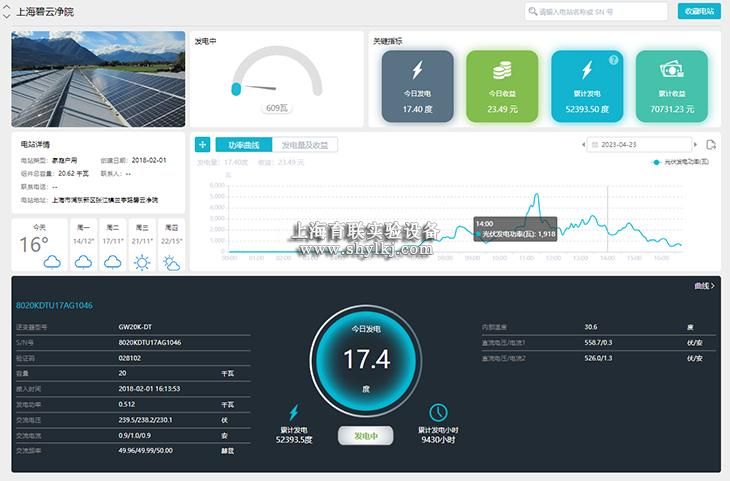Go to next day with right date arrow

click(x=694, y=145)
